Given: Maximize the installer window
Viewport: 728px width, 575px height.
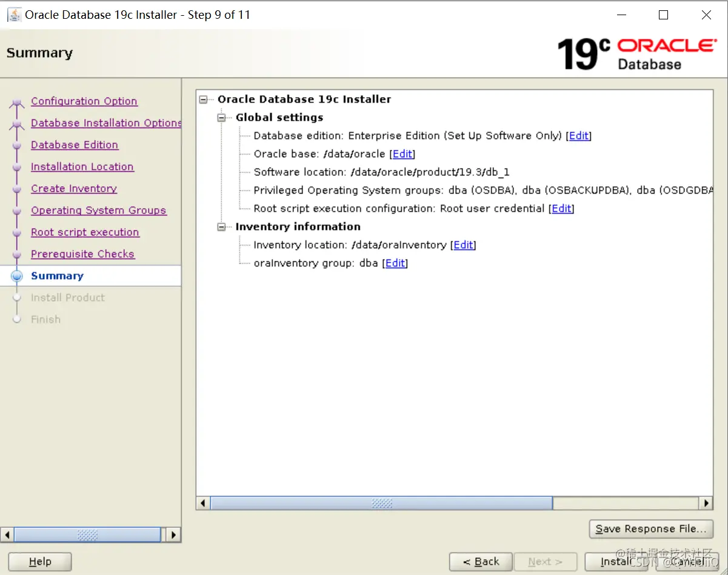Looking at the screenshot, I should point(663,15).
